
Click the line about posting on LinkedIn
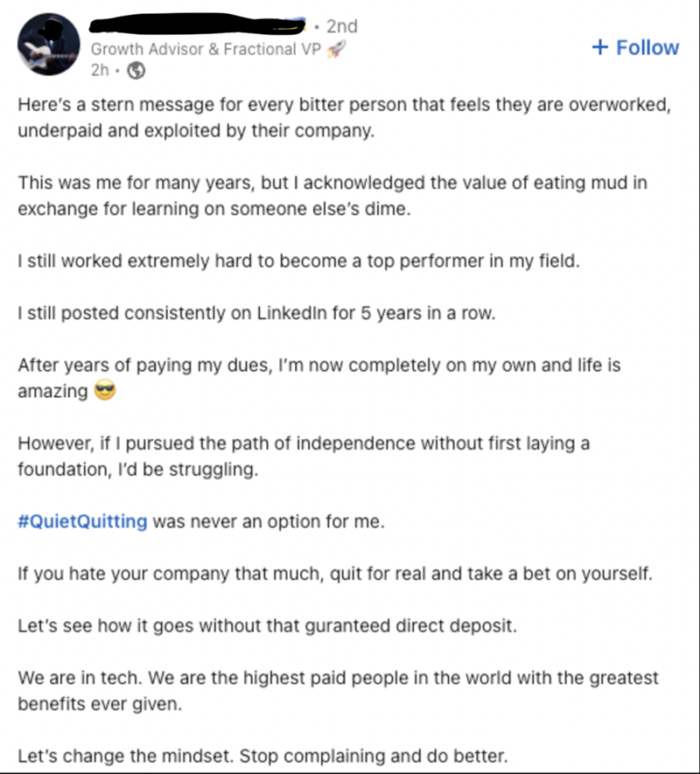pos(256,313)
